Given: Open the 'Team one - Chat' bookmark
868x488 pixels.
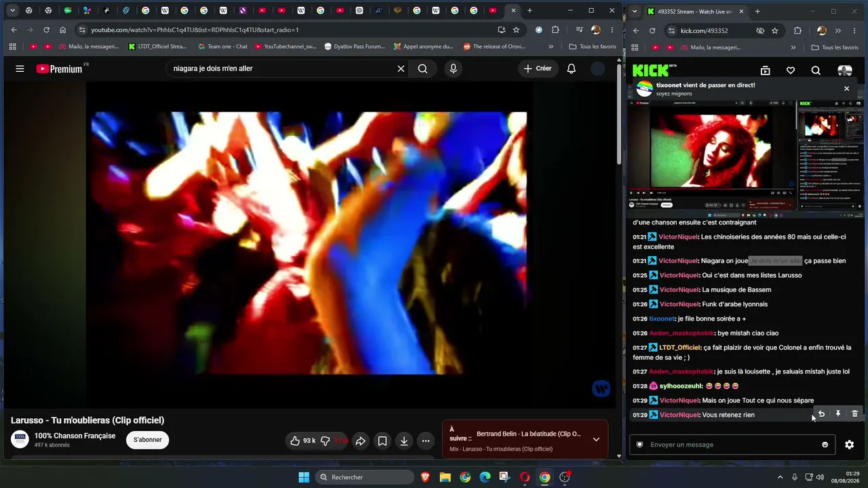Looking at the screenshot, I should click(222, 47).
